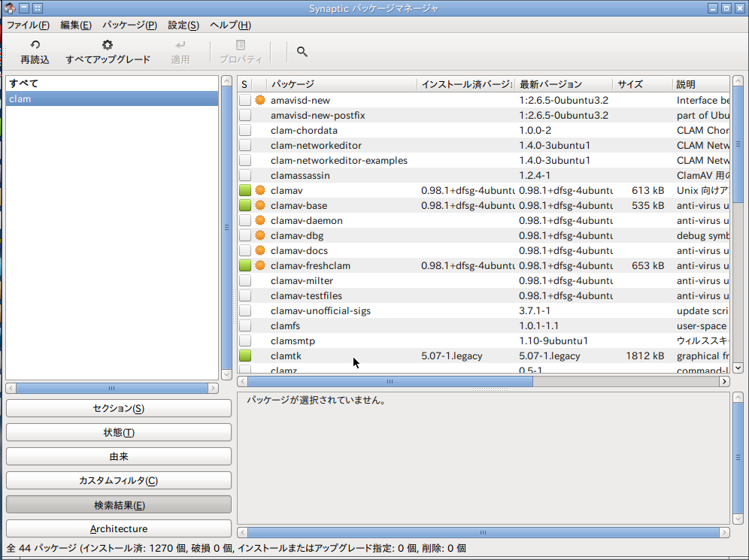The width and height of the screenshot is (749, 560).
Task: Open the Help (ヘルプ) menu
Action: pyautogui.click(x=230, y=25)
